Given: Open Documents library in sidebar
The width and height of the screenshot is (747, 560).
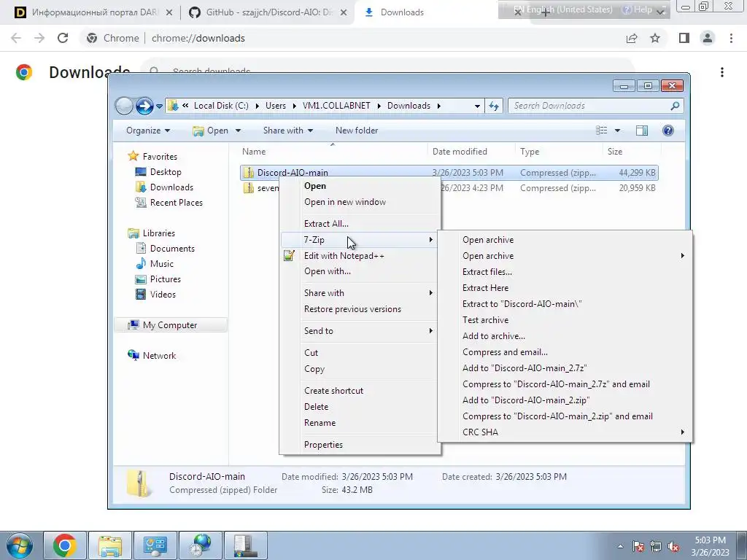Looking at the screenshot, I should click(x=172, y=249).
